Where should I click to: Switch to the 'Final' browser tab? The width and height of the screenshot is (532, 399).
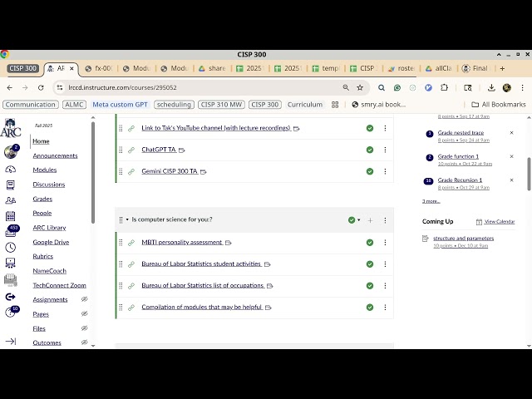475,68
